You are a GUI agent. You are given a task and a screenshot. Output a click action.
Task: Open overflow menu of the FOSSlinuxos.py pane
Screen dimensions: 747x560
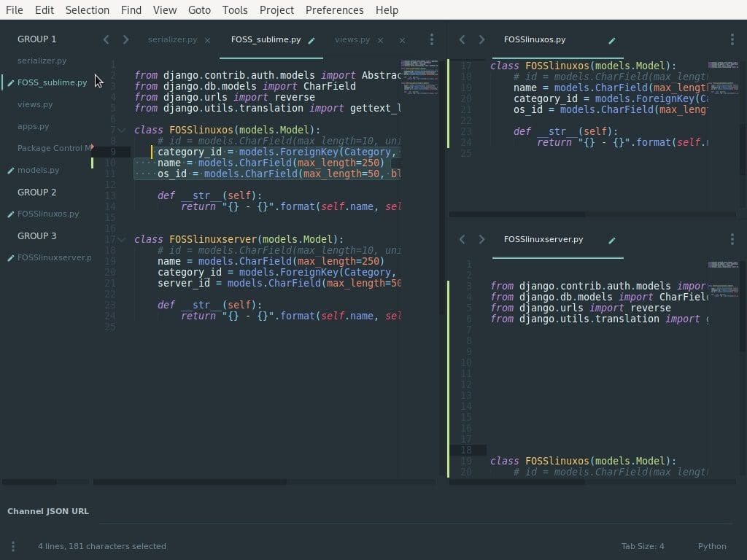point(732,39)
